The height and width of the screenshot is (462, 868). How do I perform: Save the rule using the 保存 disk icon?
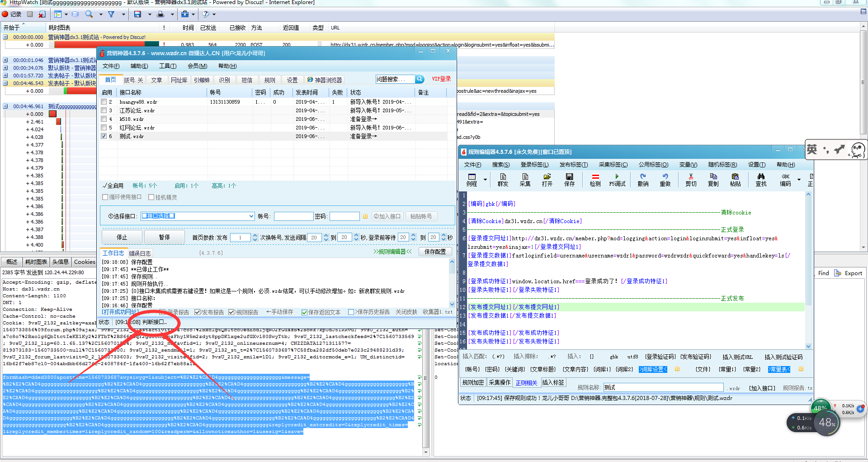coord(569,180)
